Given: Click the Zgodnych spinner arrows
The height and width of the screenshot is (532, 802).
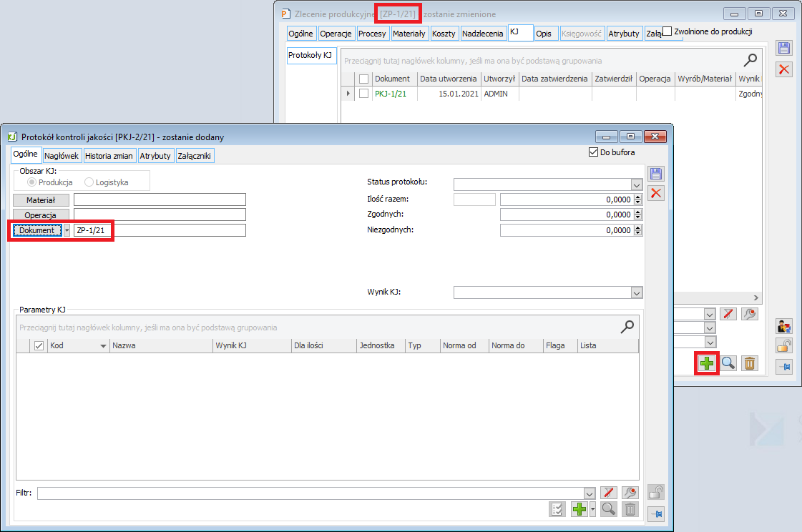Looking at the screenshot, I should coord(637,215).
